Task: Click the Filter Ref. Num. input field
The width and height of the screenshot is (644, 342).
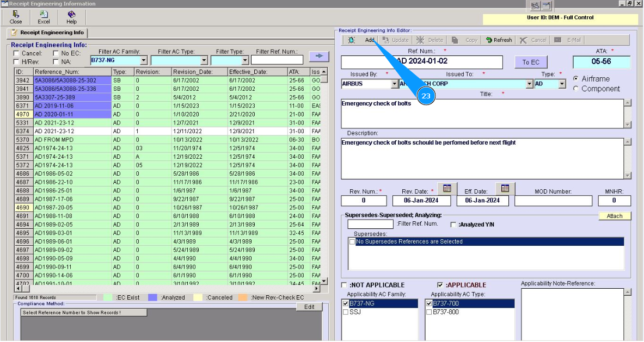Action: [x=277, y=60]
